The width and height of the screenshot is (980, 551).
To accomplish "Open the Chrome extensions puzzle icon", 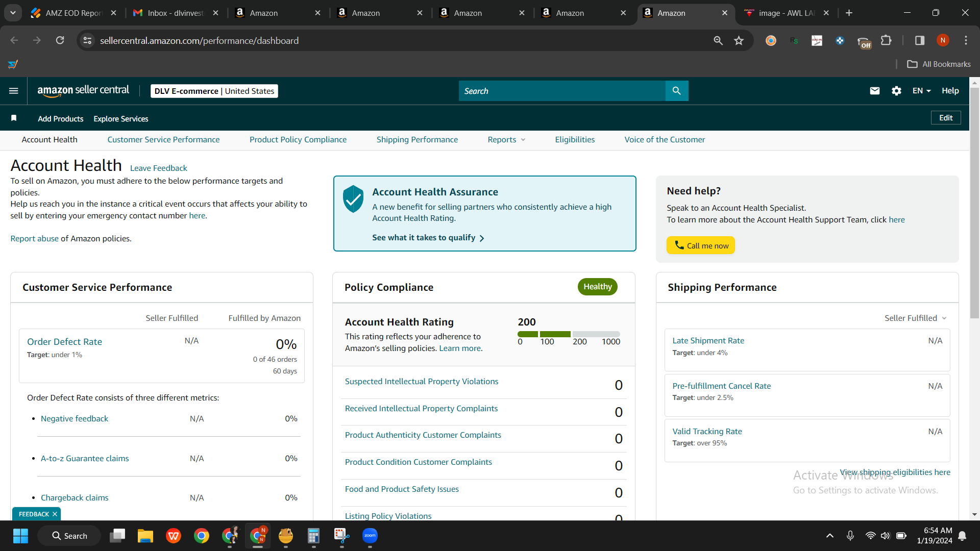I will (887, 40).
